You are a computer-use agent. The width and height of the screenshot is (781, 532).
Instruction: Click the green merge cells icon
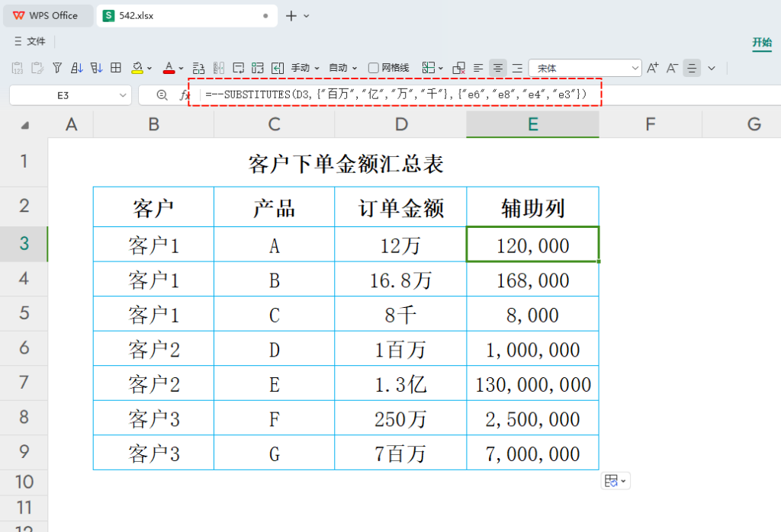(x=258, y=68)
